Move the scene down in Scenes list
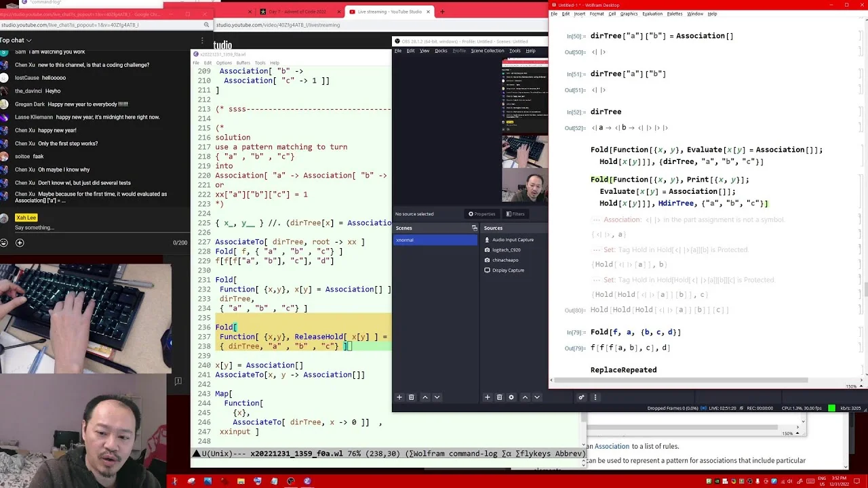 click(437, 397)
